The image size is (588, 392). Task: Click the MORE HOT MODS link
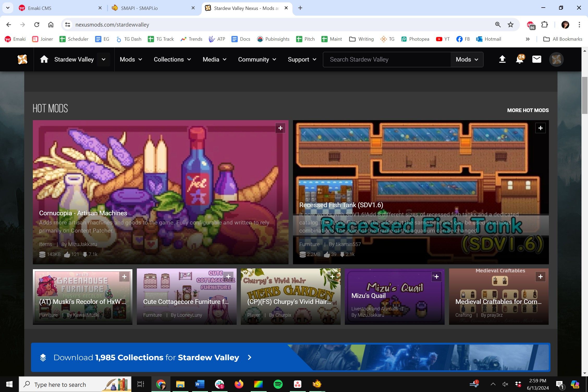[528, 110]
